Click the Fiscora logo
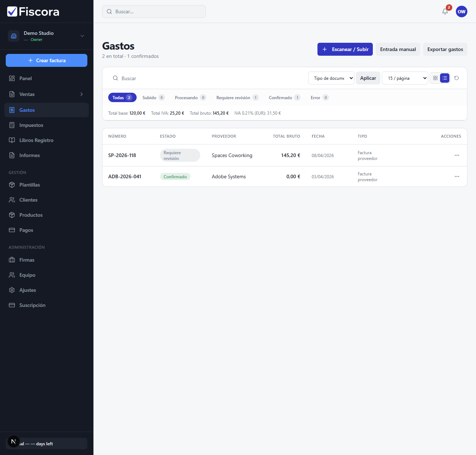Screen dimensions: 476x455 33,12
